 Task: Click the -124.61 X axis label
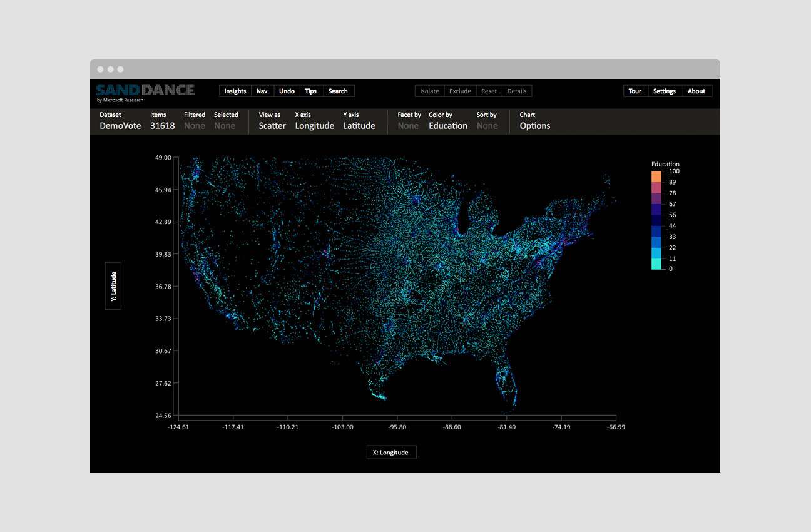coord(178,427)
